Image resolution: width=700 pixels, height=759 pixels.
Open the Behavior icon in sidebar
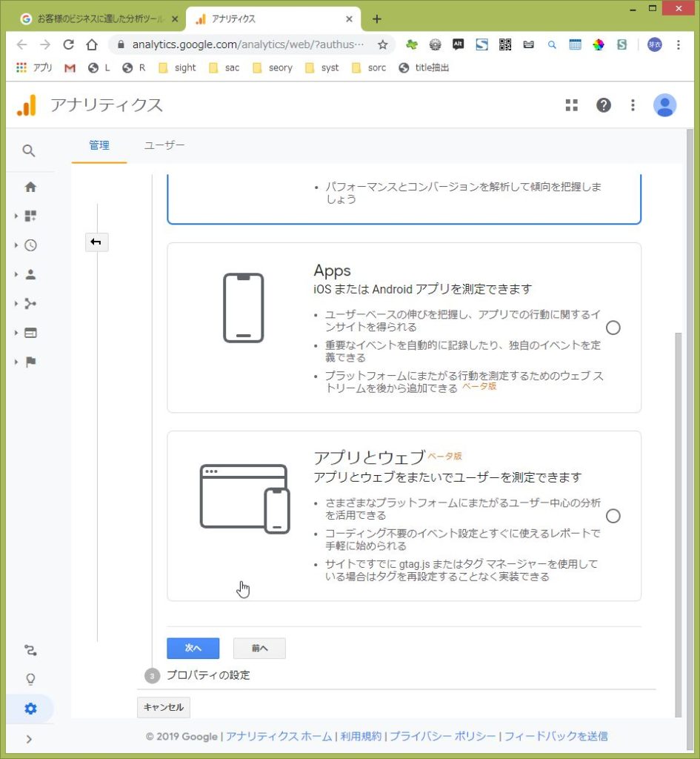pos(30,333)
